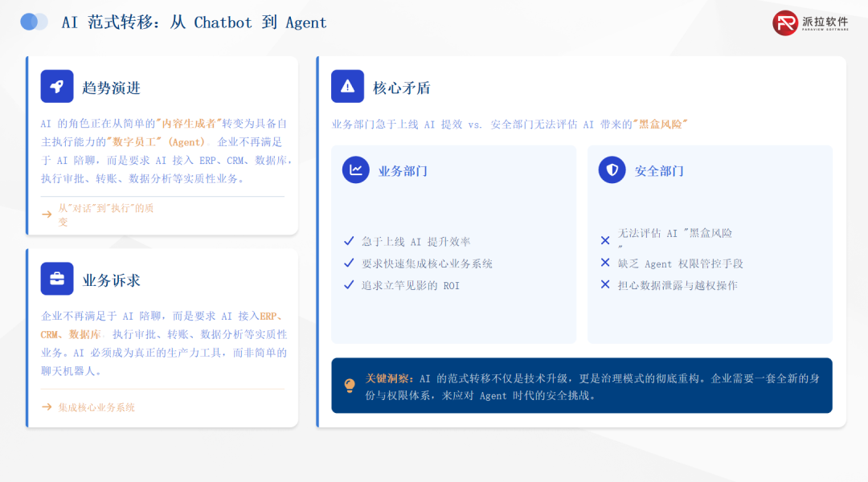Click the X mark beside 担心数据泄露与越权操作
This screenshot has height=482, width=868.
[605, 284]
